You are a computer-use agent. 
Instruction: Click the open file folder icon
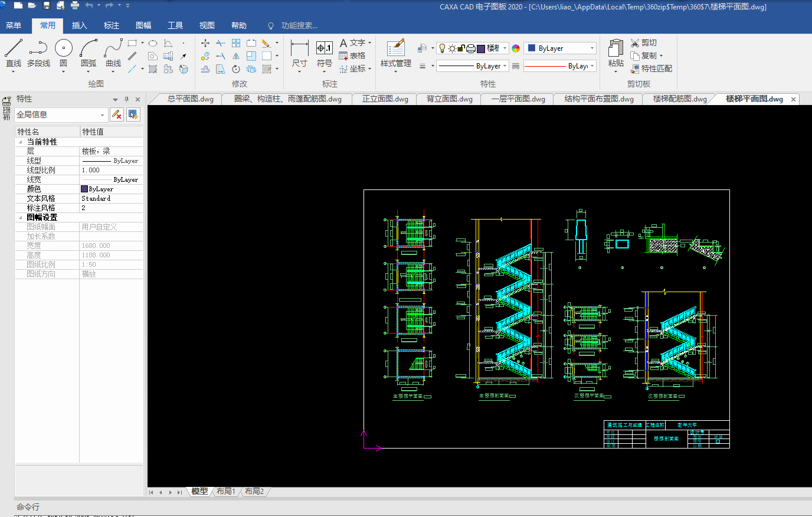tap(32, 5)
